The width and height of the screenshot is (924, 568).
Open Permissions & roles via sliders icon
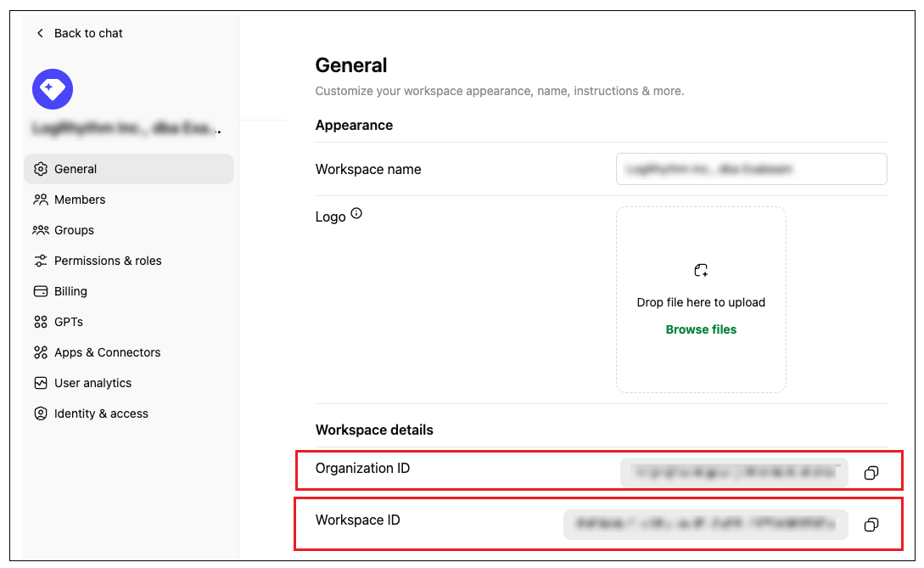[x=41, y=261]
